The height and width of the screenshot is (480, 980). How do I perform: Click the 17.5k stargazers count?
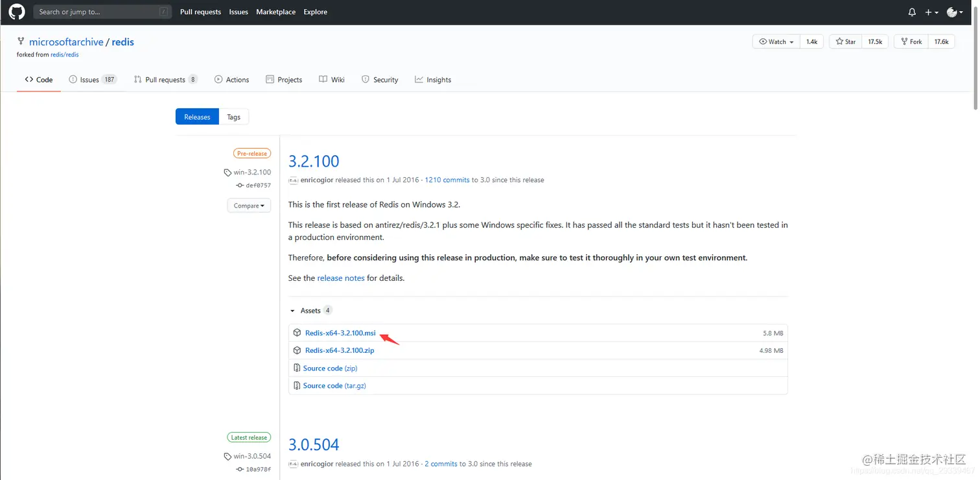point(875,42)
